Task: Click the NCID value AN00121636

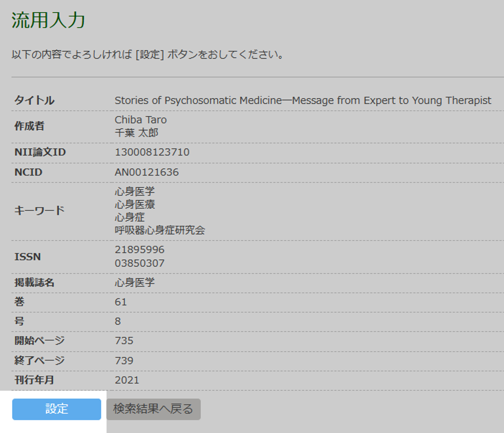Action: click(x=147, y=172)
